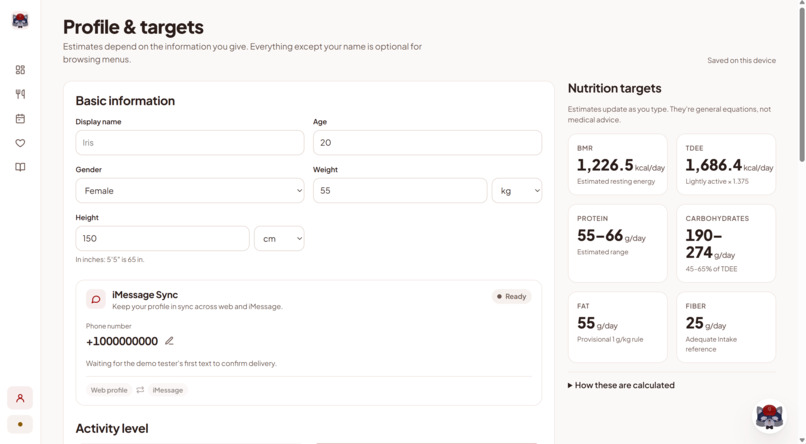The width and height of the screenshot is (806, 444).
Task: Click the orange dot button in sidebar
Action: (20, 424)
